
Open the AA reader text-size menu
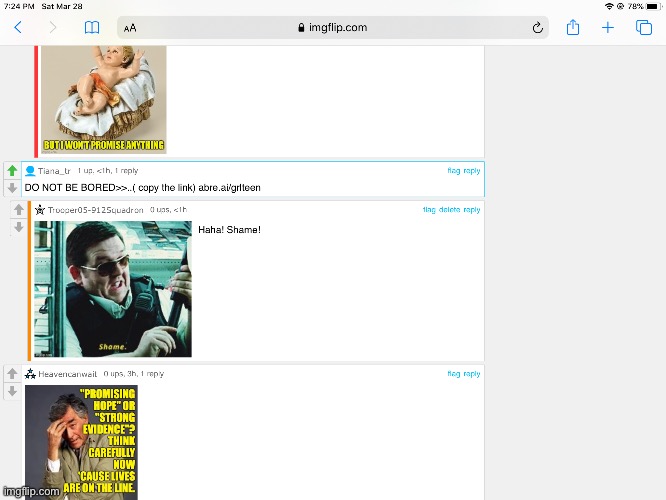[130, 28]
